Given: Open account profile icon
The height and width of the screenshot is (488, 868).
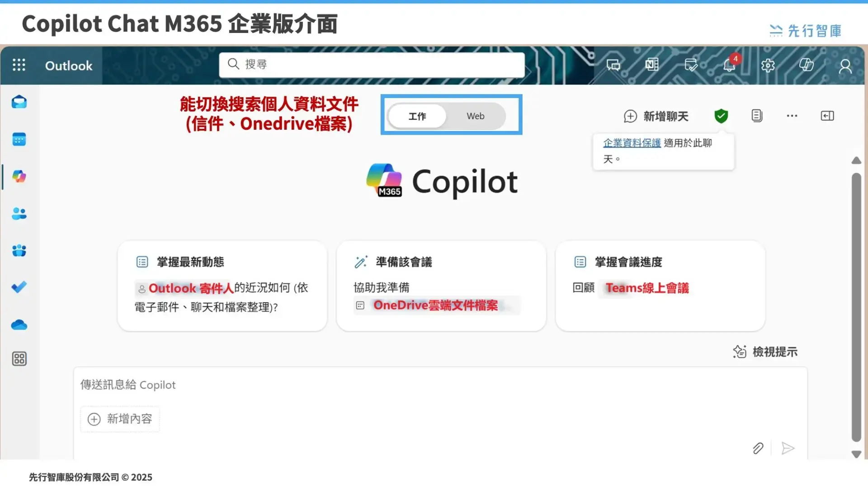Looking at the screenshot, I should point(845,66).
